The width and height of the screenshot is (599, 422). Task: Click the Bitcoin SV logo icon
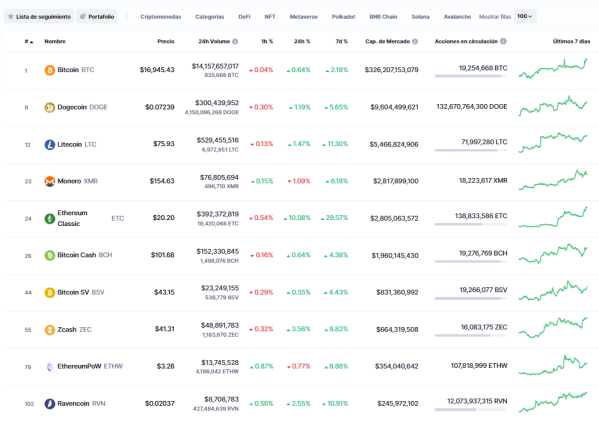[x=50, y=293]
